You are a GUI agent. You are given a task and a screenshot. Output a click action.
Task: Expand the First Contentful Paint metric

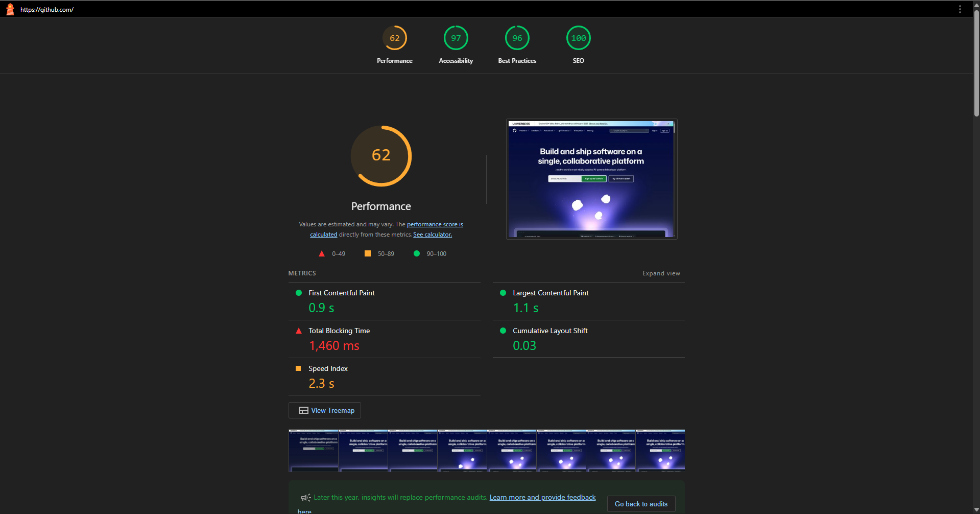tap(385, 301)
